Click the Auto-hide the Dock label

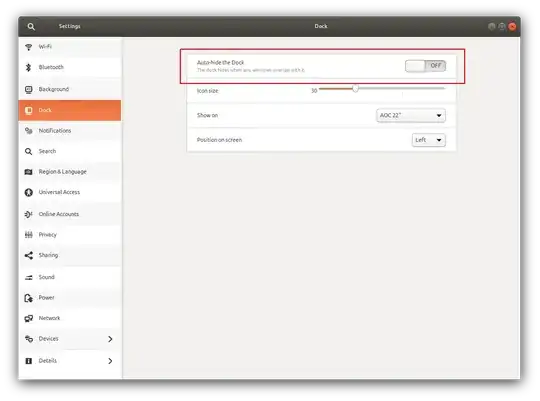(x=220, y=63)
